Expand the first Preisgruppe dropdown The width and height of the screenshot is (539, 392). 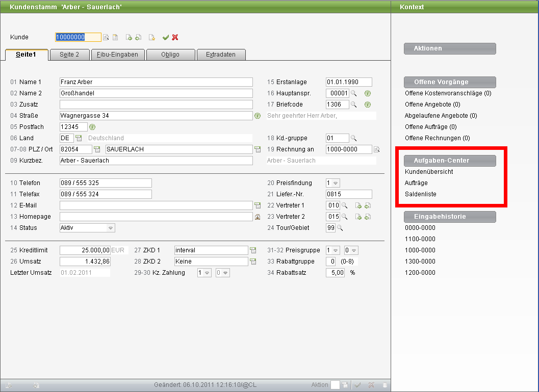pos(333,250)
